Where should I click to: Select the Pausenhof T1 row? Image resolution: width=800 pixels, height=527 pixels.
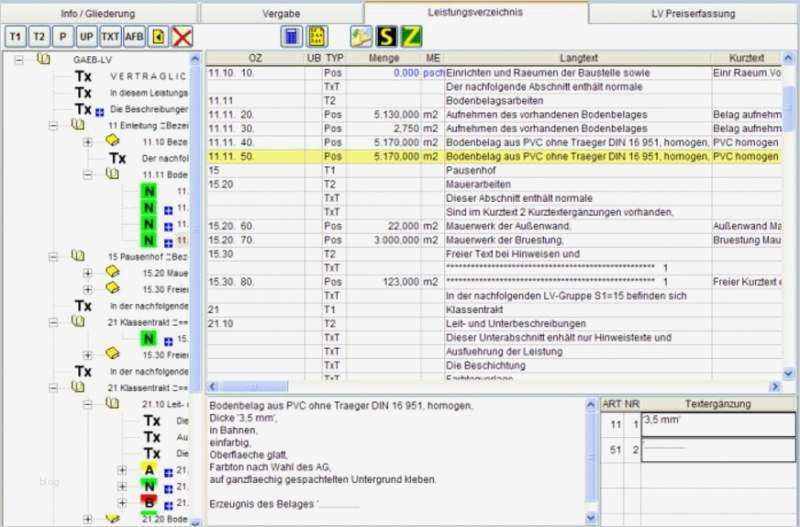click(x=494, y=170)
